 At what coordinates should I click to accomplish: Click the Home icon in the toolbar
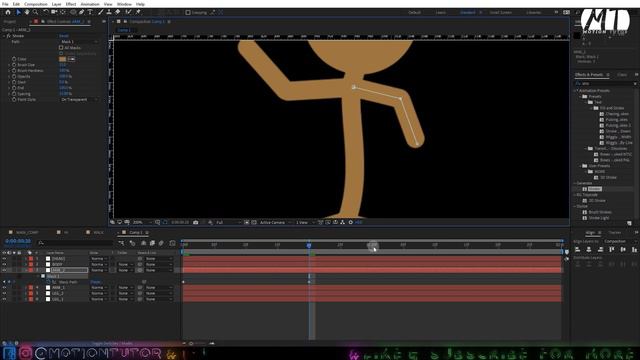coord(8,12)
